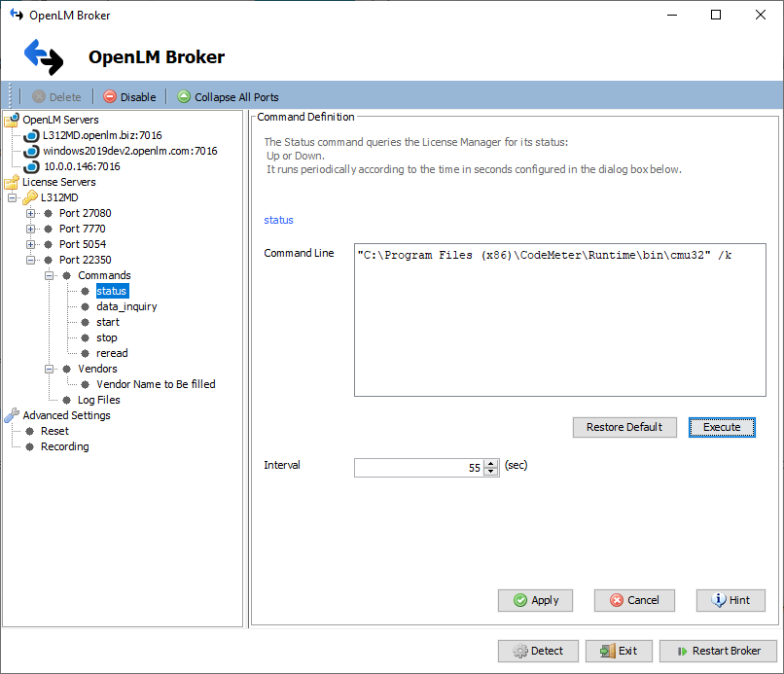Screen dimensions: 784x674
Task: Collapse the Port 22350 node
Action: [x=31, y=260]
